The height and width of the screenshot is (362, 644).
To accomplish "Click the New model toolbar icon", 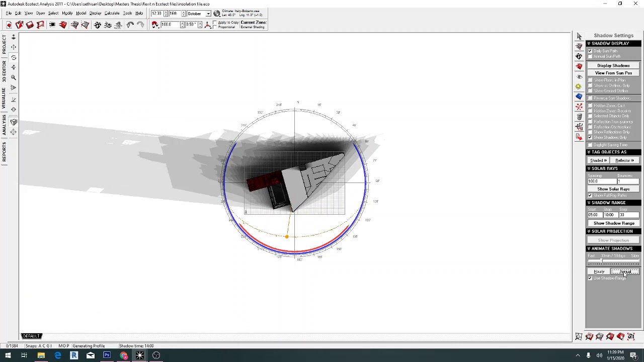I will click(x=9, y=25).
